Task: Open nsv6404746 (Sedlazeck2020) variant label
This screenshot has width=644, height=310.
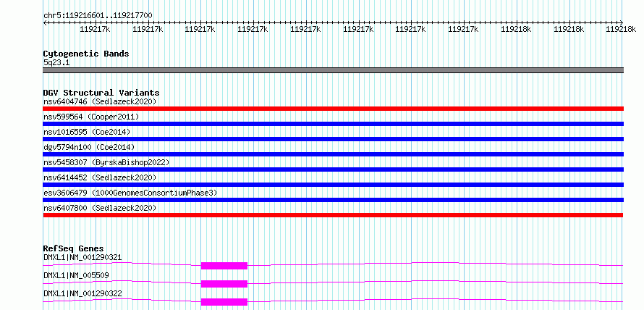Action: (100, 101)
